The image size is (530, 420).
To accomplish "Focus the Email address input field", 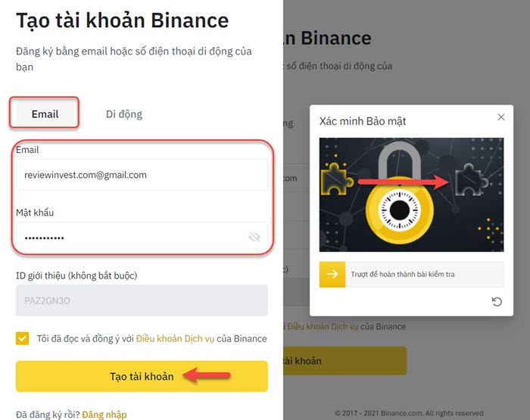I will tap(142, 175).
